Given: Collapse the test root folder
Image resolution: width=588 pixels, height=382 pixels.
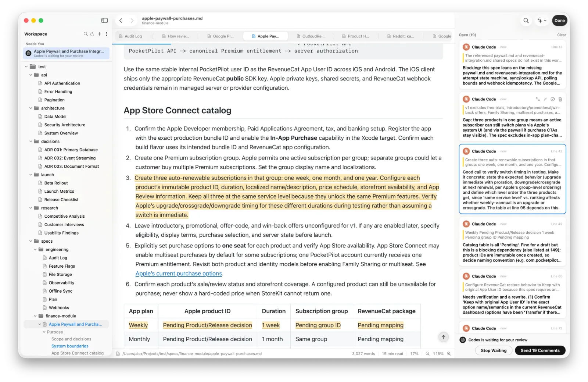Looking at the screenshot, I should pyautogui.click(x=26, y=67).
